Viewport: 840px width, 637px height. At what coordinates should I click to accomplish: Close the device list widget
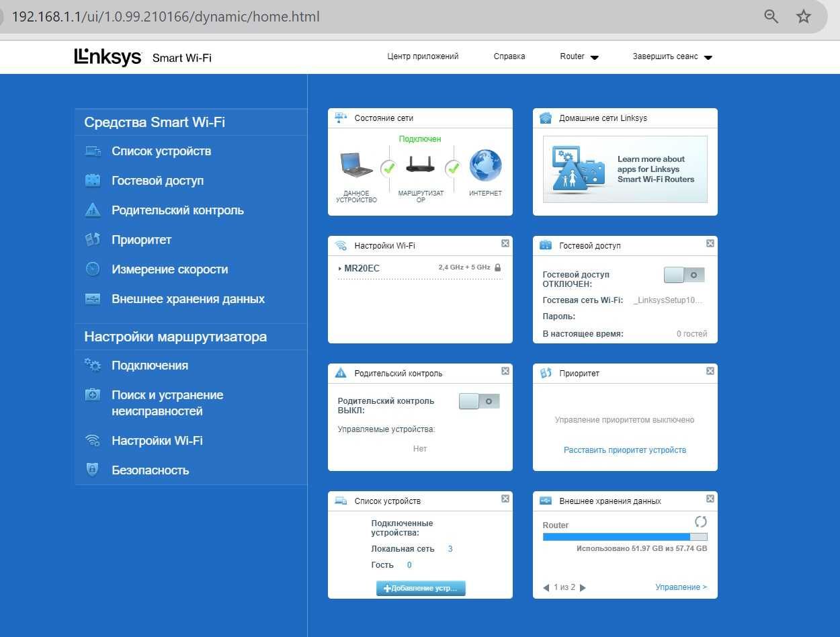[505, 499]
